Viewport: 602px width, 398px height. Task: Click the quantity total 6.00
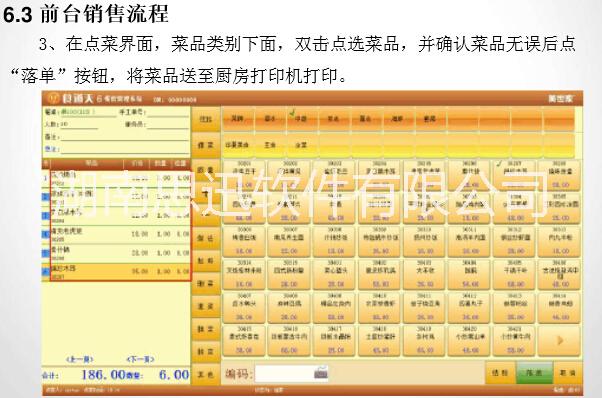[174, 374]
